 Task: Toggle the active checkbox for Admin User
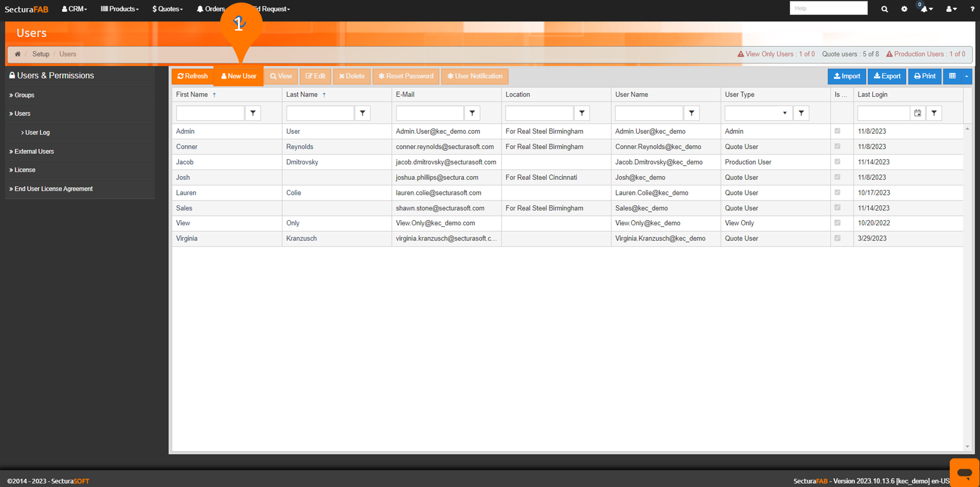tap(837, 131)
